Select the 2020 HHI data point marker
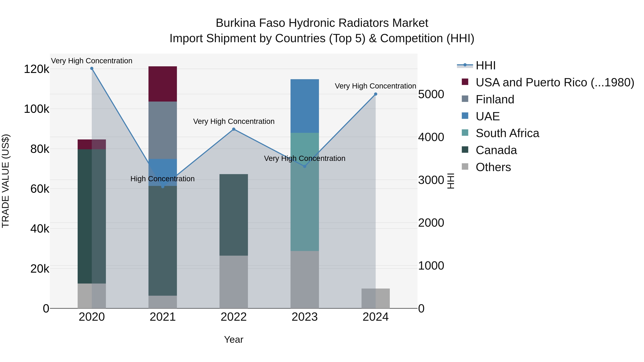This screenshot has height=362, width=644. click(92, 68)
